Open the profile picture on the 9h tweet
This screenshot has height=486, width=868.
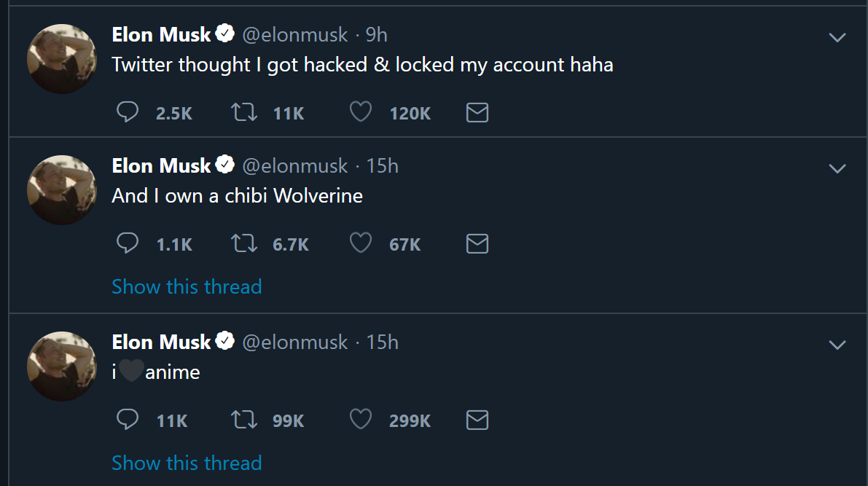pyautogui.click(x=62, y=58)
